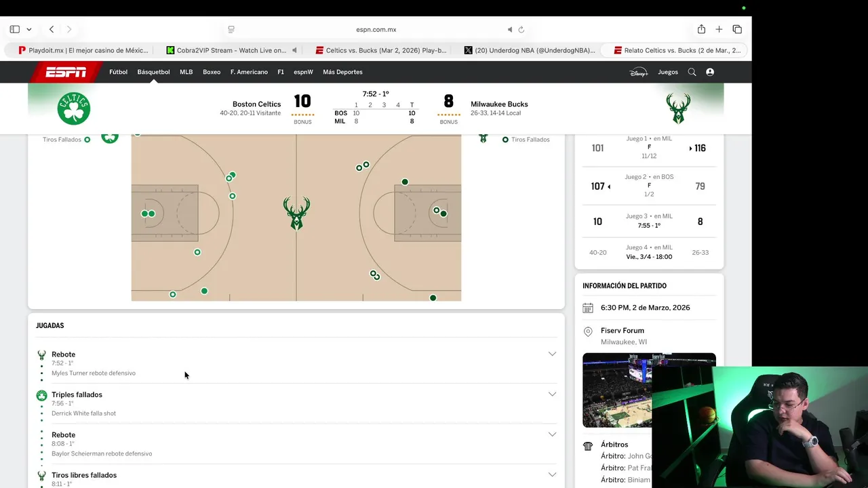Go back with the Safari back arrow
Image resolution: width=868 pixels, height=488 pixels.
pos(52,29)
